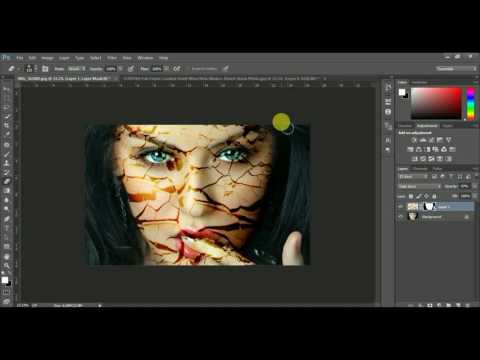Hide the Background layer
This screenshot has height=360, width=480.
(x=401, y=217)
